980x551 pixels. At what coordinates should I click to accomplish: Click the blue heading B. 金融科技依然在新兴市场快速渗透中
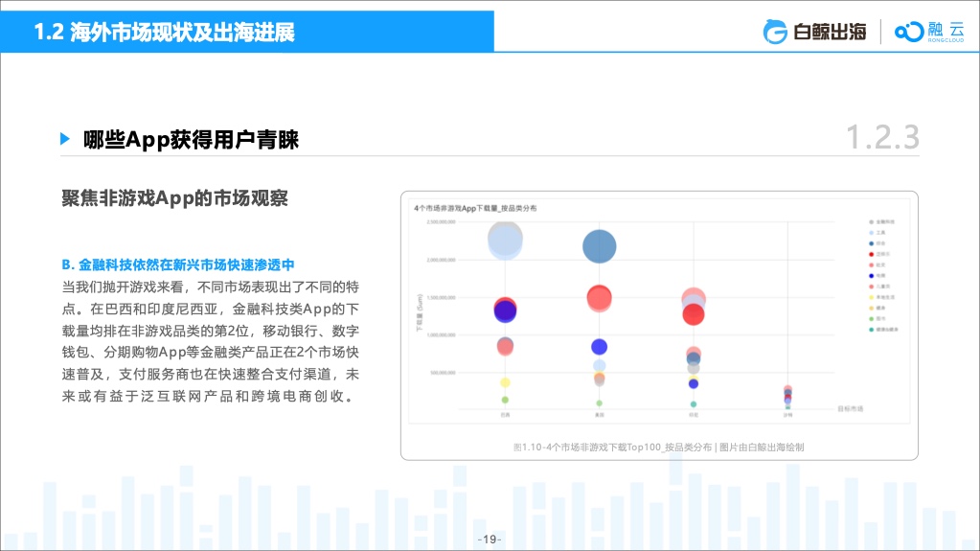tap(178, 264)
